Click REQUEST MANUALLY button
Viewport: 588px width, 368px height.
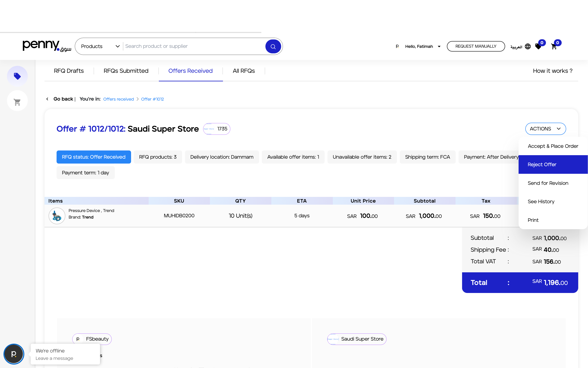[x=476, y=46]
